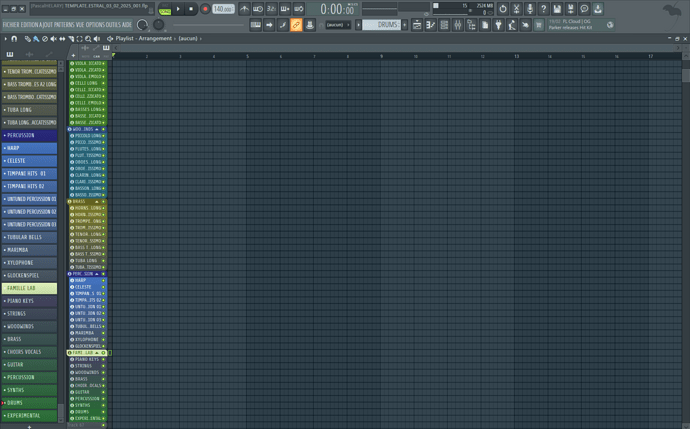This screenshot has height=429, width=690.
Task: Click the stamp icon in the recording toolbar
Action: click(310, 25)
